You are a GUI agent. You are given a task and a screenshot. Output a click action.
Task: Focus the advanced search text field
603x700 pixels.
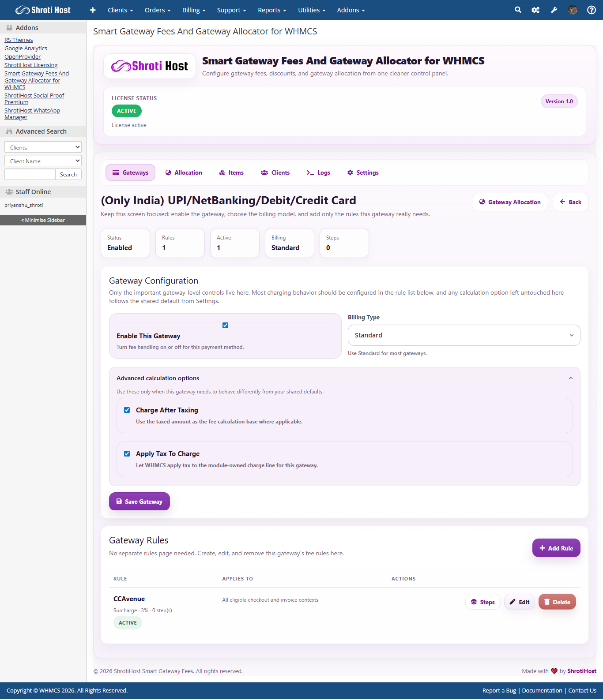pyautogui.click(x=30, y=174)
